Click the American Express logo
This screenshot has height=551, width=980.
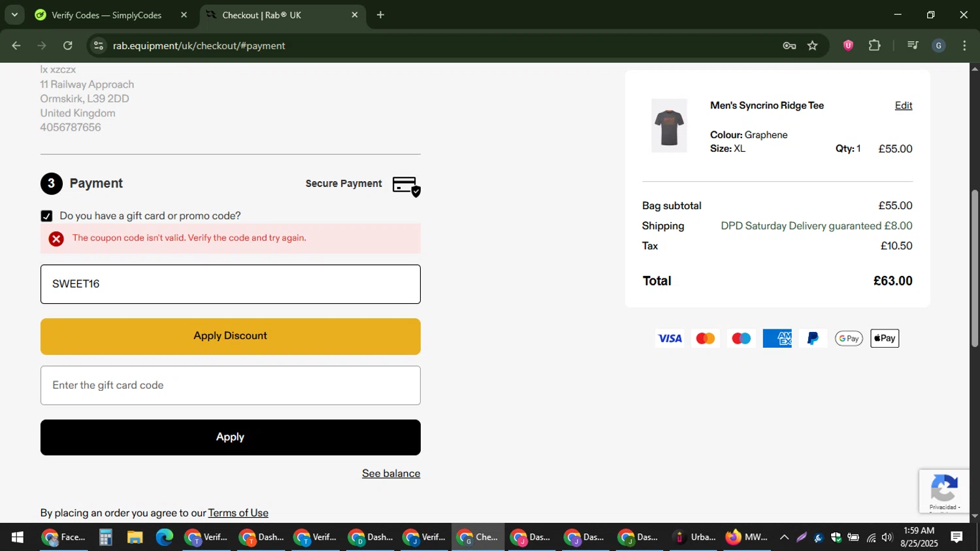click(777, 339)
